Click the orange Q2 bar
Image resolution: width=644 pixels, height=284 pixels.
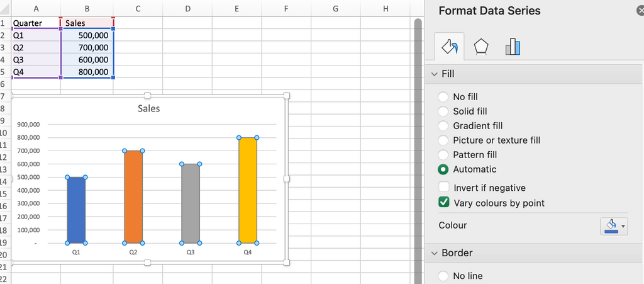point(133,197)
